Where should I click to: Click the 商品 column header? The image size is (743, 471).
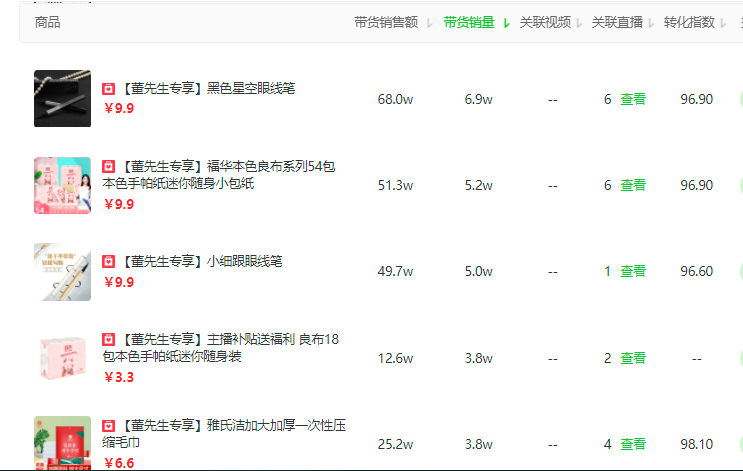[x=47, y=22]
